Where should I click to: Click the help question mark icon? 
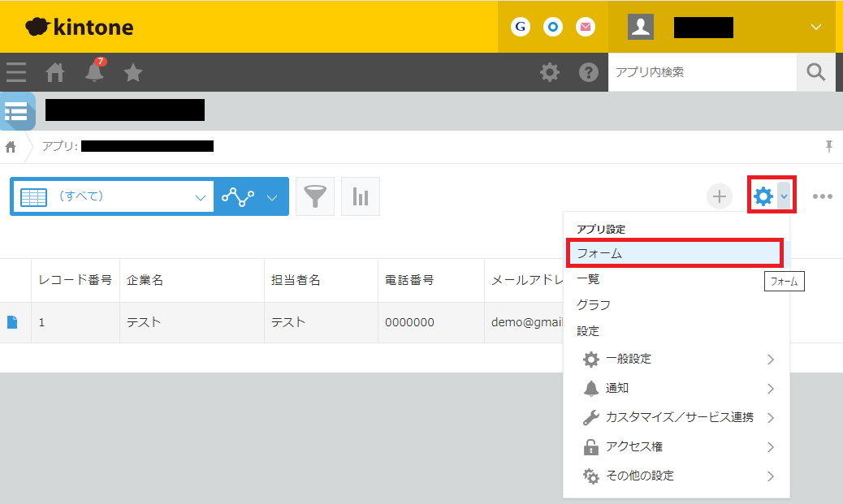tap(589, 73)
